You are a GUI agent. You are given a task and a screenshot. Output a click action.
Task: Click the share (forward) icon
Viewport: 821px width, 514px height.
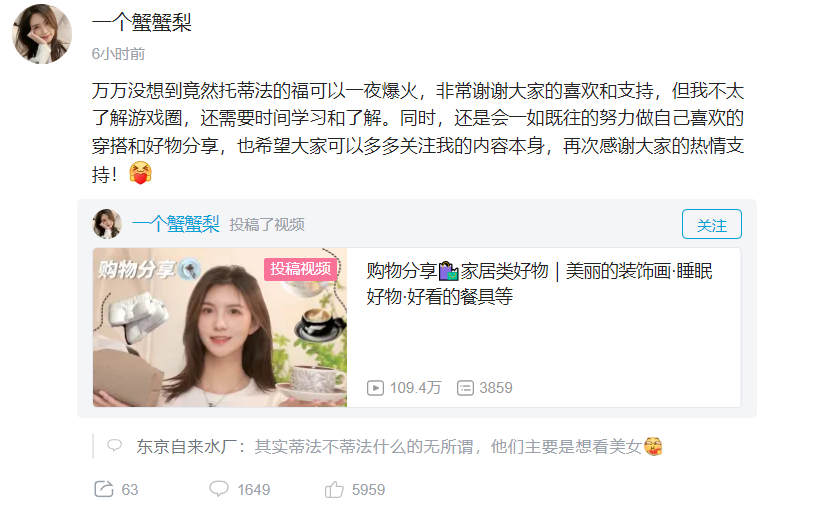[x=104, y=489]
